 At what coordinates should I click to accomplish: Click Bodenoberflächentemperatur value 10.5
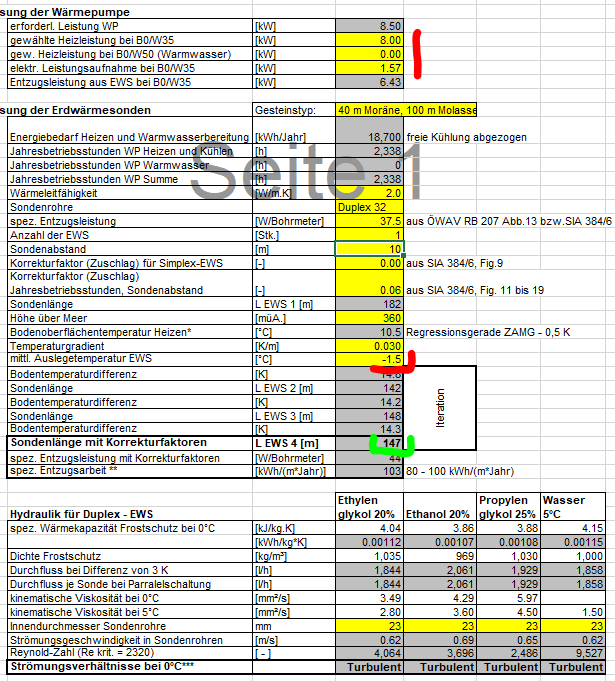[x=370, y=332]
